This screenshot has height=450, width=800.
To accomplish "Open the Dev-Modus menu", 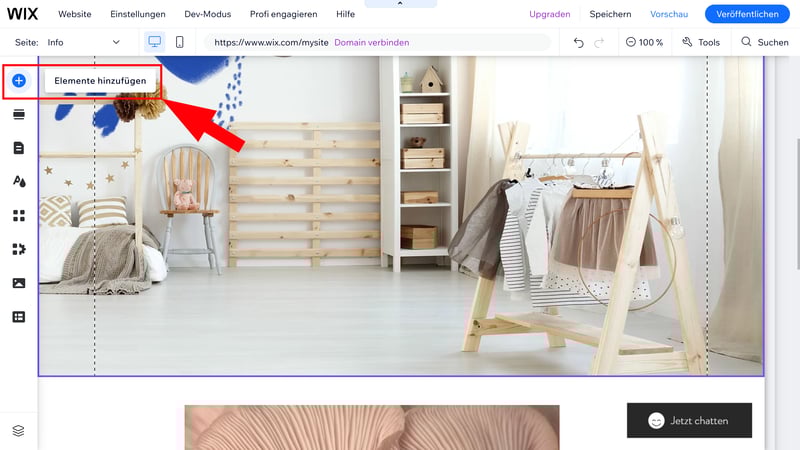I will (208, 14).
